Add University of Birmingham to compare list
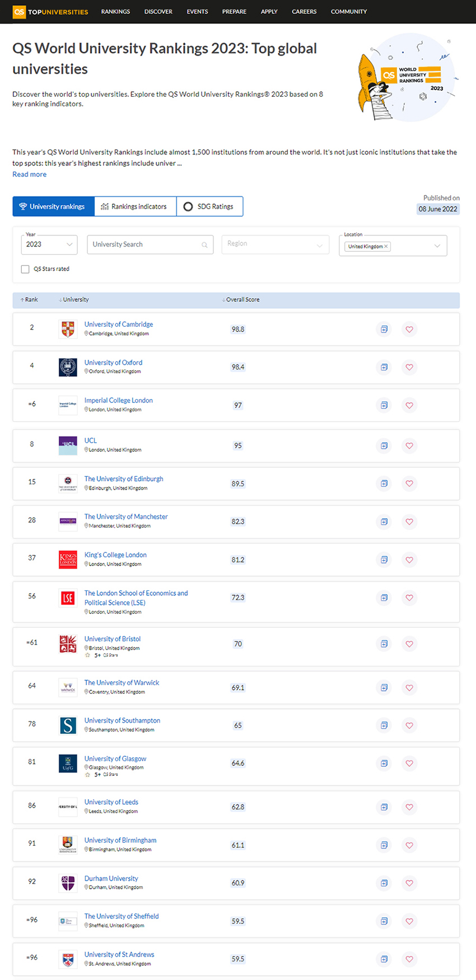This screenshot has width=476, height=980. pyautogui.click(x=384, y=845)
